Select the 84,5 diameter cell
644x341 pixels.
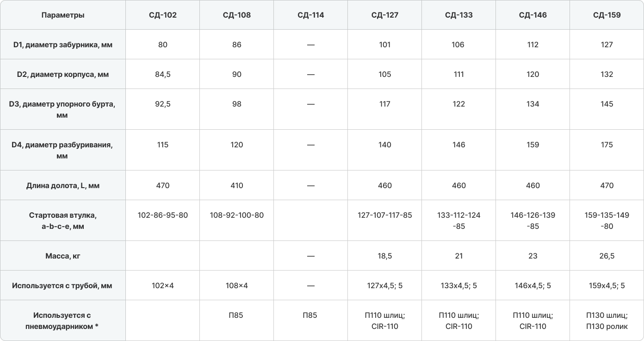[x=163, y=74]
